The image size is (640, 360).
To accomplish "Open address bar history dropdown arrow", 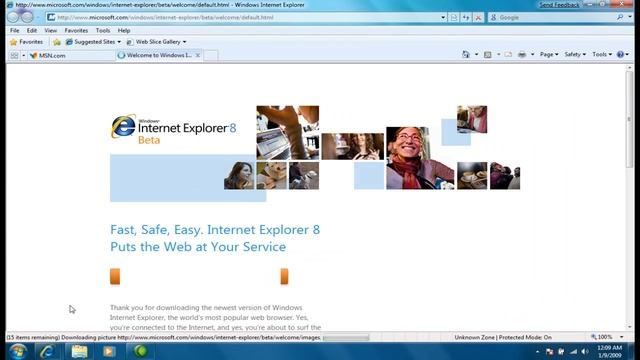I will (x=443, y=18).
